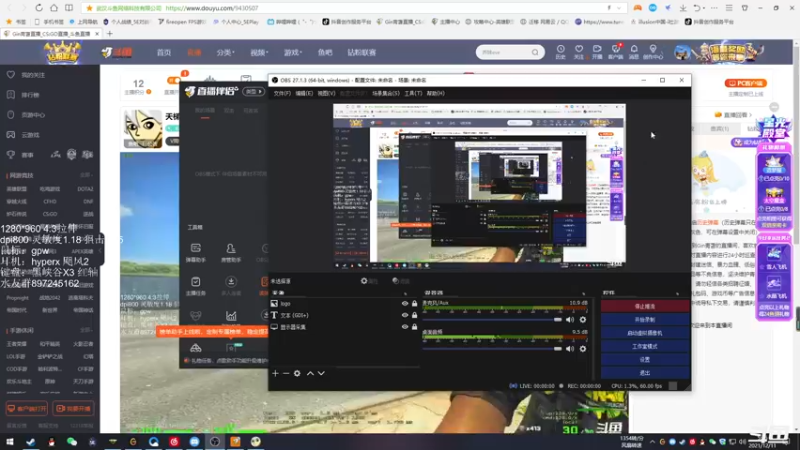Click the red 停止推流 button in OBS
This screenshot has height=450, width=800.
click(645, 306)
